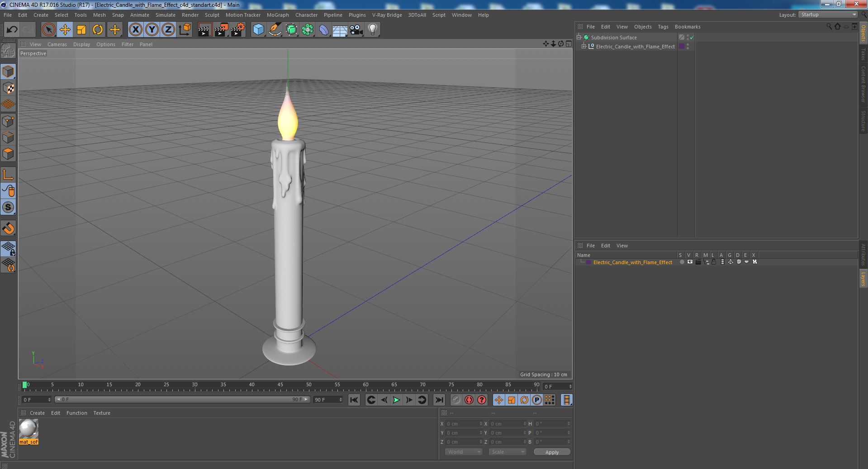The height and width of the screenshot is (469, 868).
Task: Open the MoGraph menu
Action: [x=278, y=15]
